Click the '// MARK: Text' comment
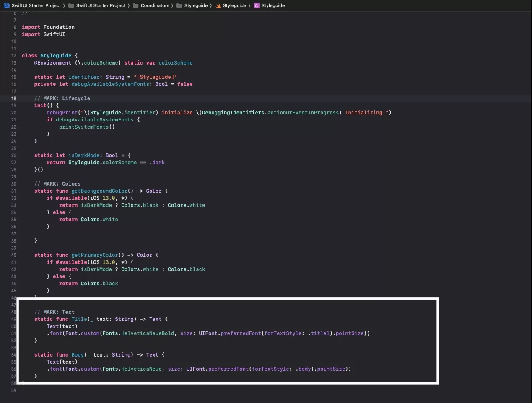Image resolution: width=532 pixels, height=403 pixels. coord(54,312)
